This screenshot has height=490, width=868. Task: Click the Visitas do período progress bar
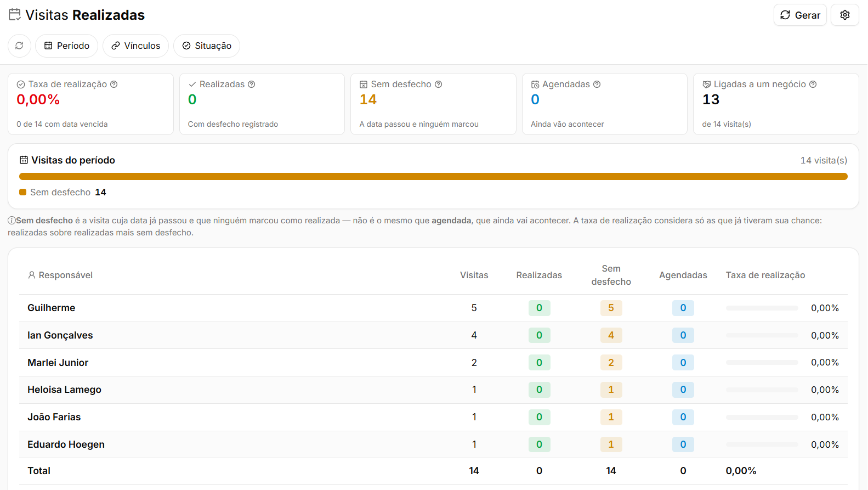[x=433, y=177]
